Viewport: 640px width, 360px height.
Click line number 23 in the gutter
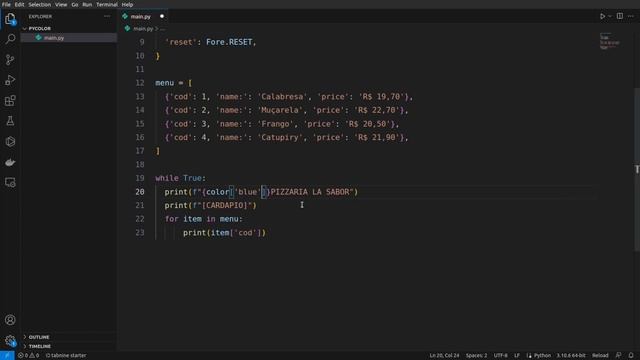(x=140, y=233)
